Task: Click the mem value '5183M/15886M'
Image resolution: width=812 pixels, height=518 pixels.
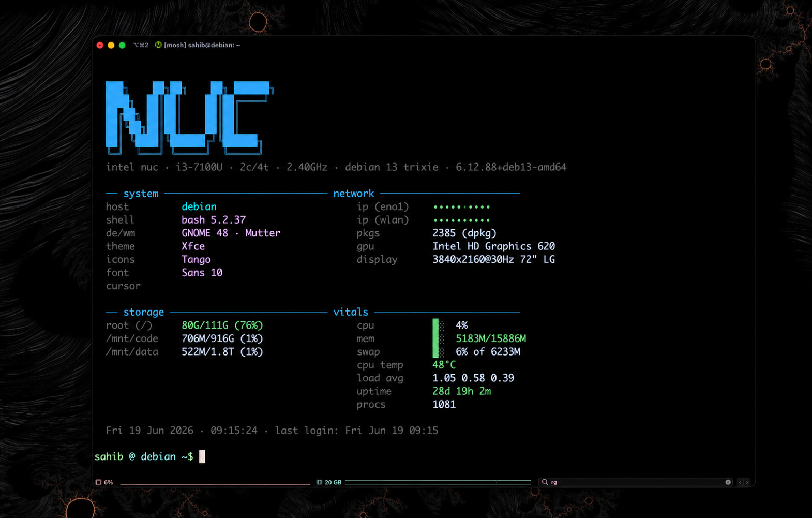Action: [x=491, y=338]
